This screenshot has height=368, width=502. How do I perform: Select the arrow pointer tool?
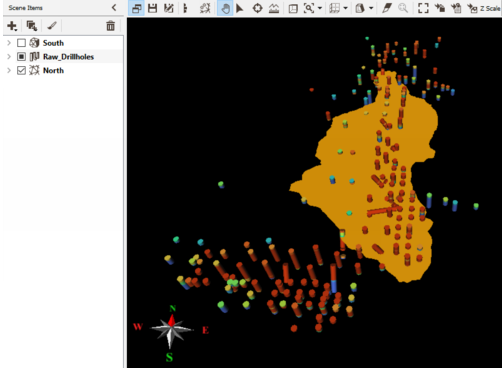[x=240, y=8]
